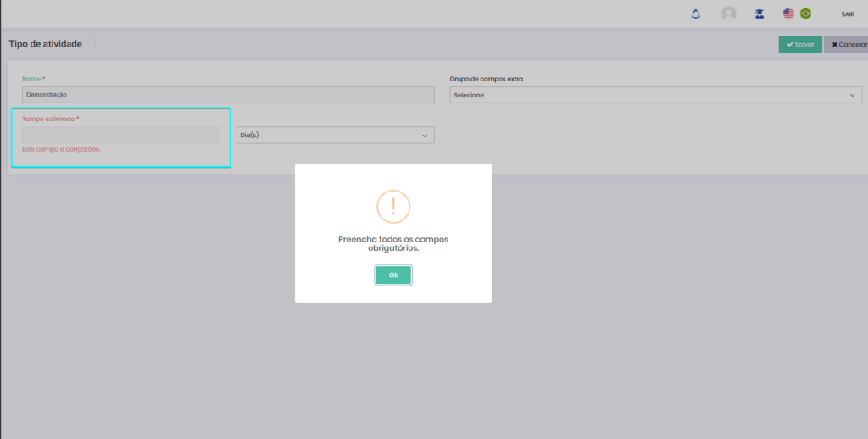Switch language with the Brazil flag
868x439 pixels.
tap(805, 14)
